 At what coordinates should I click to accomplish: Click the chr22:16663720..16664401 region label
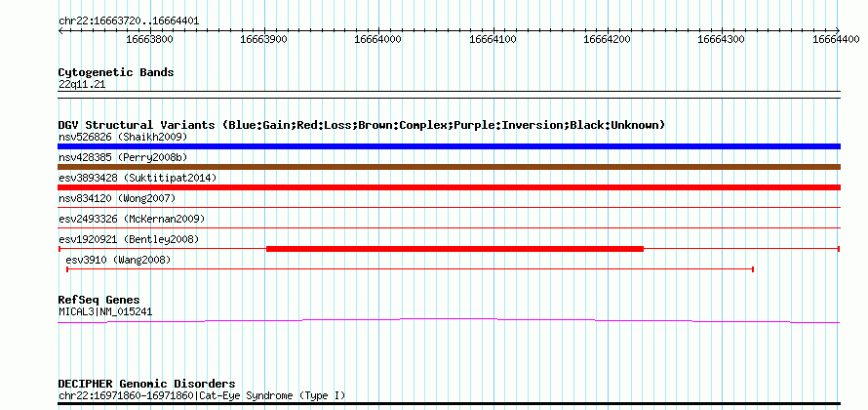pos(129,21)
